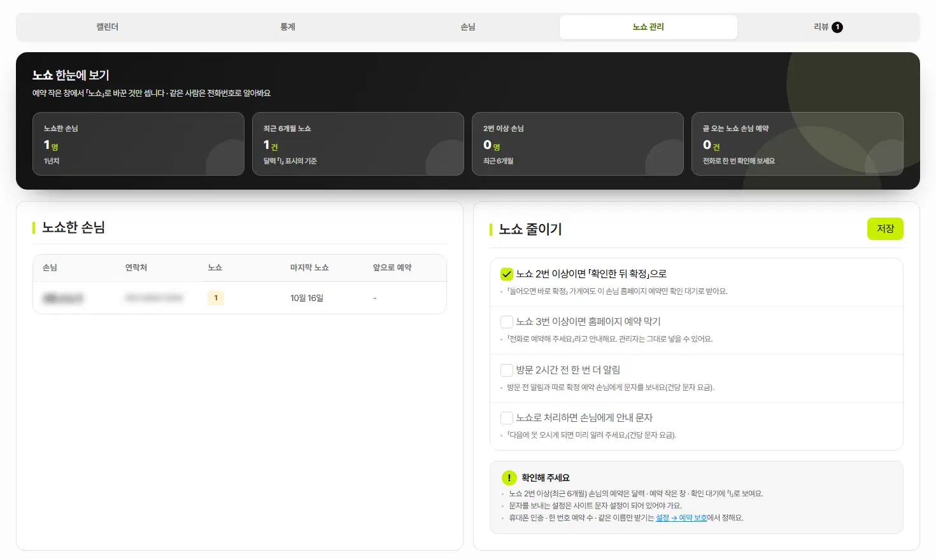
Task: Click the 10월 16일 last no-show date
Action: pyautogui.click(x=307, y=298)
